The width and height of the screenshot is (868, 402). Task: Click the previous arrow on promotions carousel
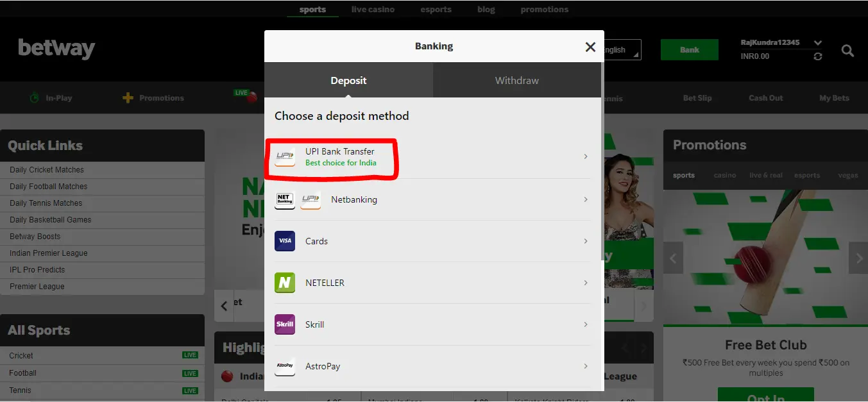[673, 258]
